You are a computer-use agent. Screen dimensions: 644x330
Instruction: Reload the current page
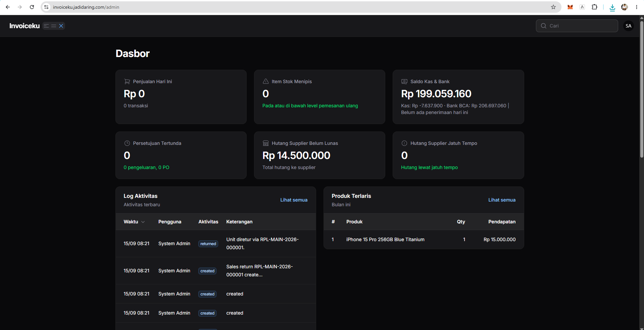pos(32,7)
